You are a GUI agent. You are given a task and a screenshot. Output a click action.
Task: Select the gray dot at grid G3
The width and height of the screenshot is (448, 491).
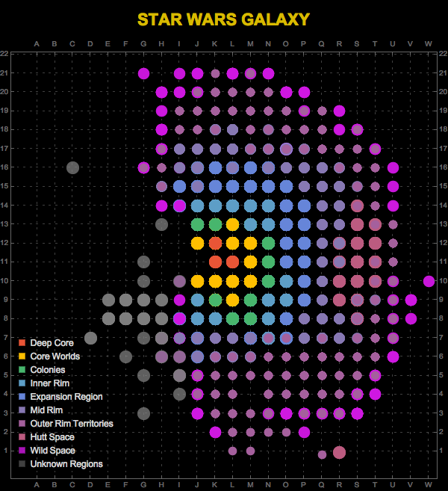[x=143, y=413]
